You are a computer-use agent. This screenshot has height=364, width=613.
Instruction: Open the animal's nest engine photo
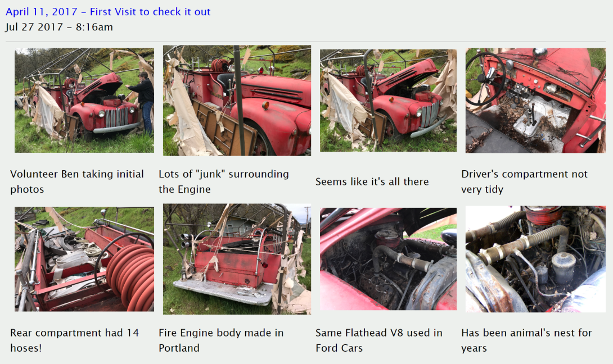(535, 259)
